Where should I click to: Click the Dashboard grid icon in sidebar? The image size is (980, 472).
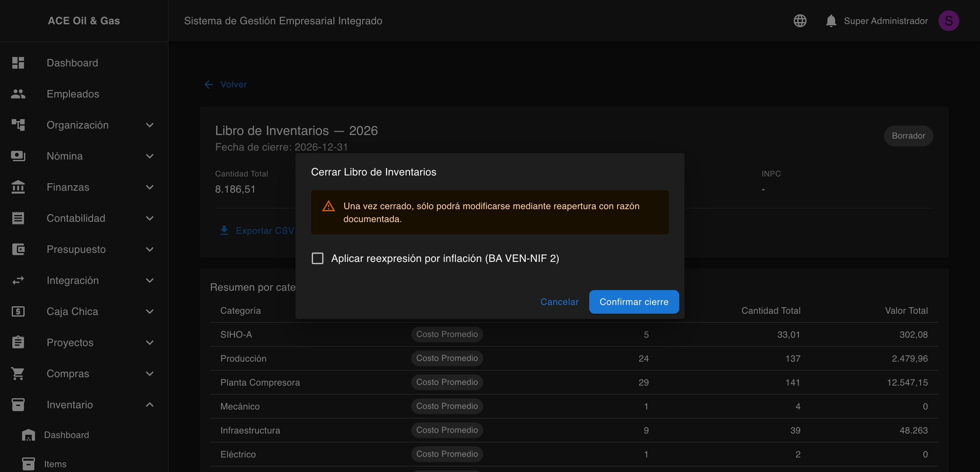[18, 63]
